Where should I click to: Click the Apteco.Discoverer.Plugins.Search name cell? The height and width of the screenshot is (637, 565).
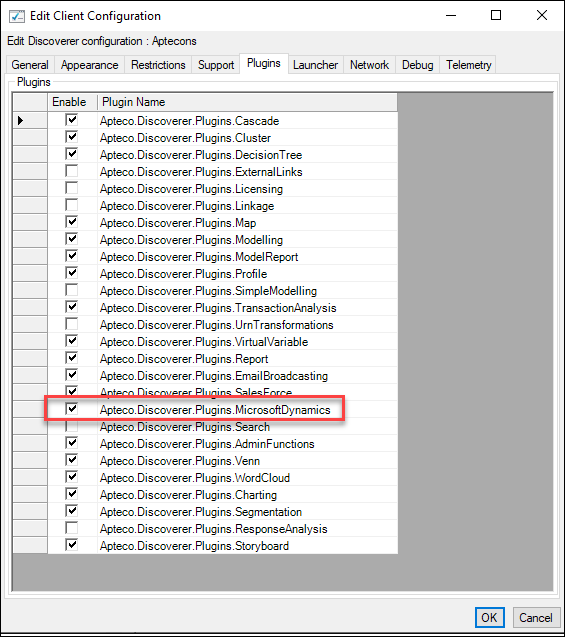(247, 427)
